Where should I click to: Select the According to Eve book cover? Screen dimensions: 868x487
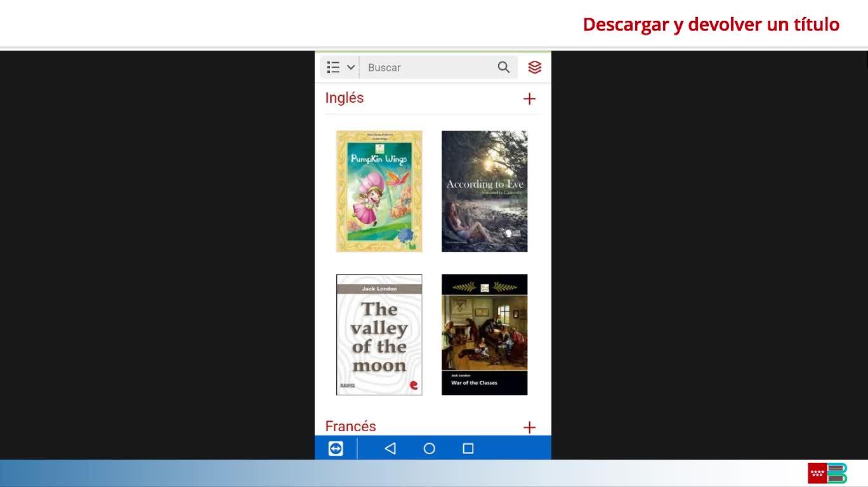coord(484,192)
